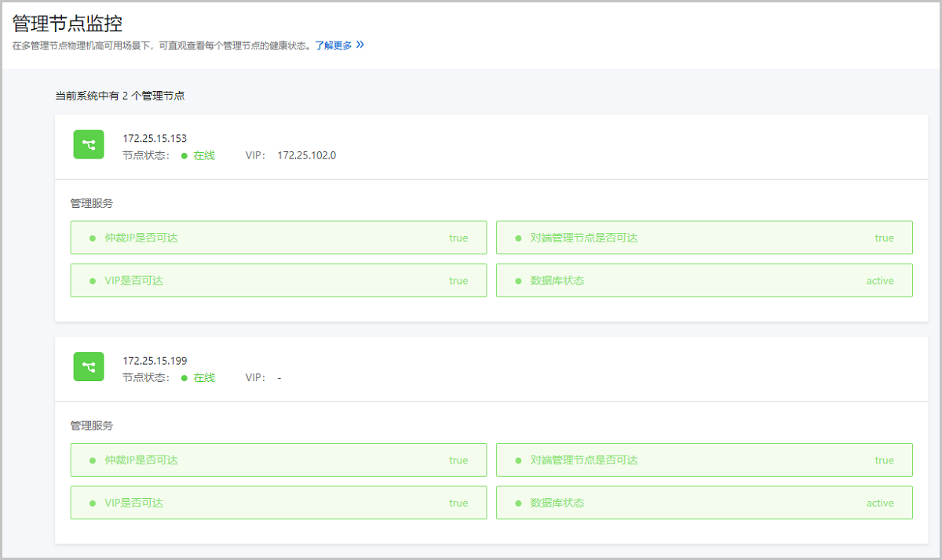This screenshot has height=560, width=942.
Task: Select 仲裁IP是否可达 row in second node
Action: [278, 460]
